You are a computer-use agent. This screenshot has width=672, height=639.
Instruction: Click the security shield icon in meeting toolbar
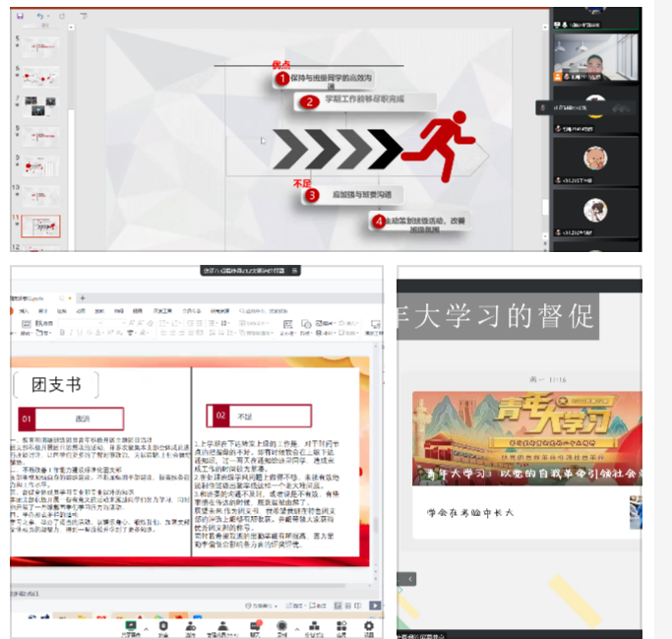(162, 624)
